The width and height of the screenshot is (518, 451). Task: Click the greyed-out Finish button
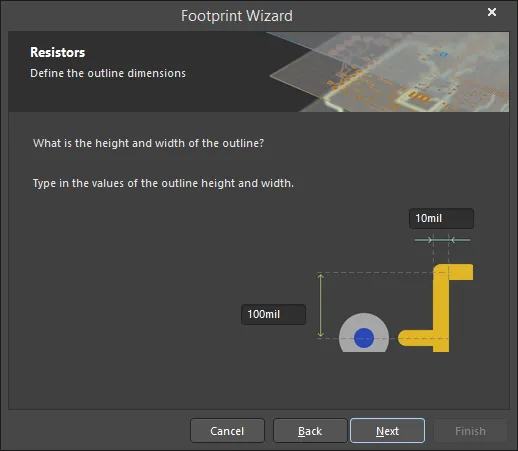click(x=470, y=431)
